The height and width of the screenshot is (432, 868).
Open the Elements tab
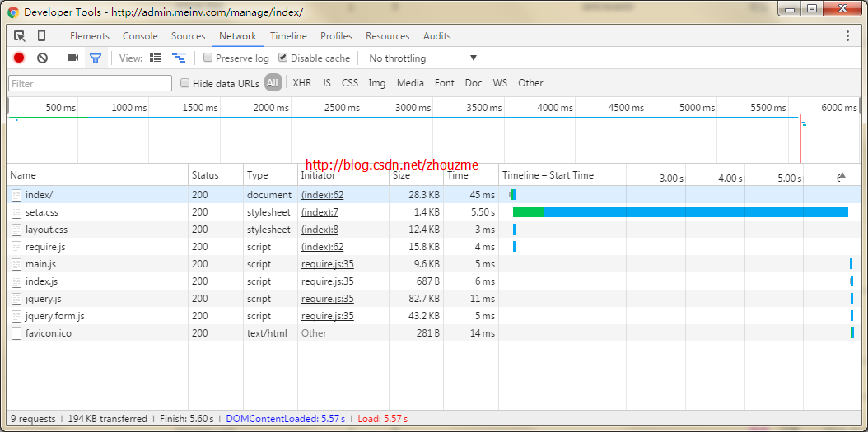coord(90,36)
